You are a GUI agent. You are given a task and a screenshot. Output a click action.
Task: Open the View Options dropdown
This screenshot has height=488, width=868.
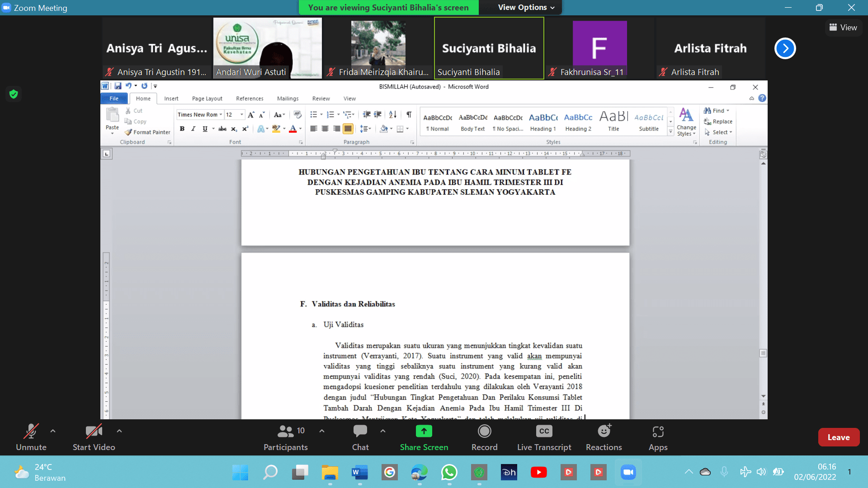pos(526,7)
